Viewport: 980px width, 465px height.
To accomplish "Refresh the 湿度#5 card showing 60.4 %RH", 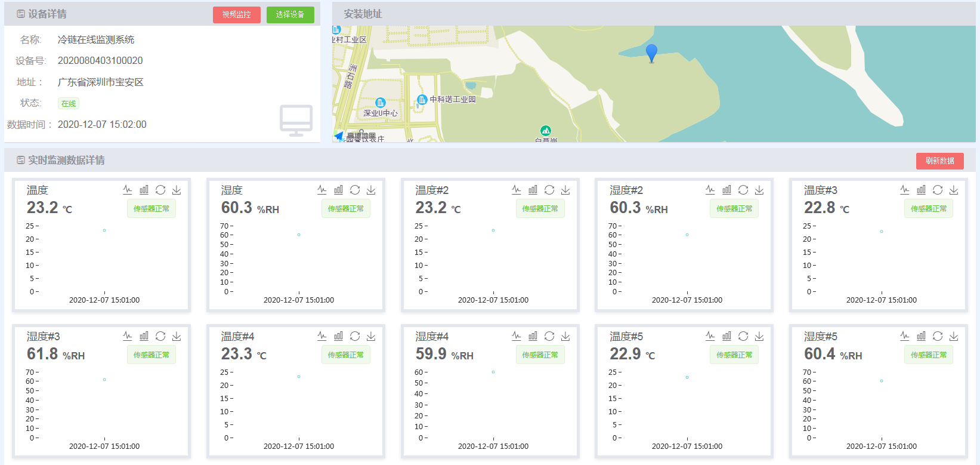I will pos(938,336).
